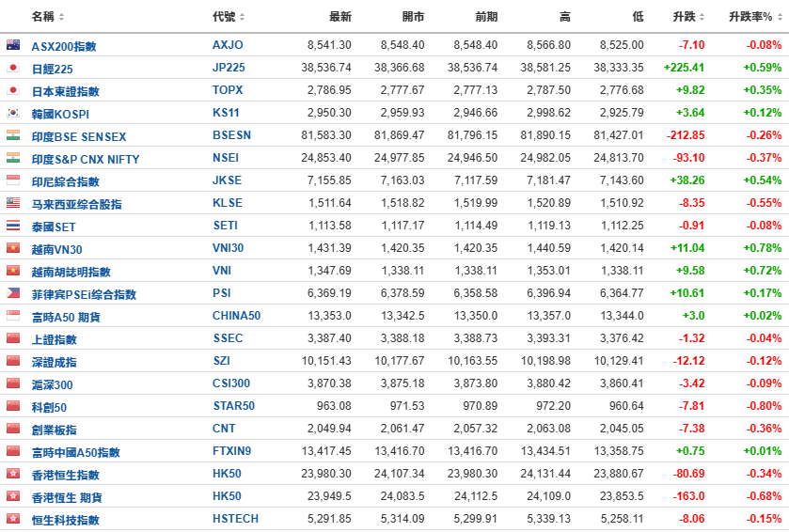Click the TOPX ticker code
This screenshot has width=789, height=532.
228,90
